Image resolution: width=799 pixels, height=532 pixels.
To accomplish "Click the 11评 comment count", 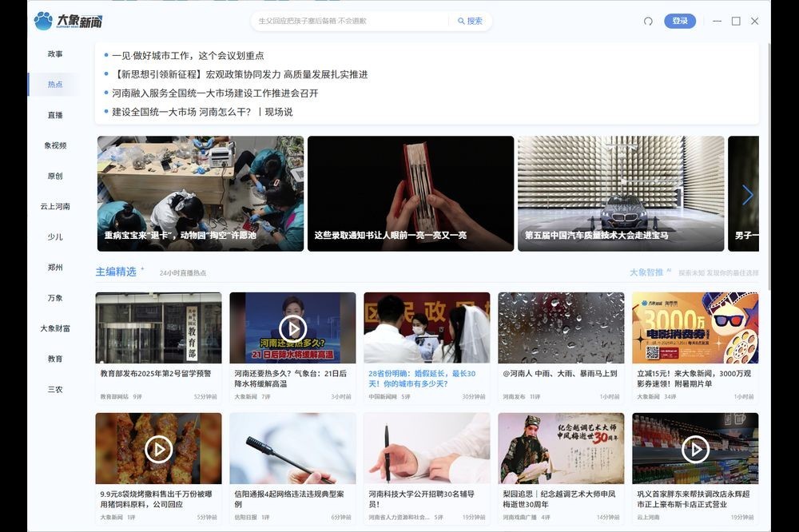I will 535,396.
